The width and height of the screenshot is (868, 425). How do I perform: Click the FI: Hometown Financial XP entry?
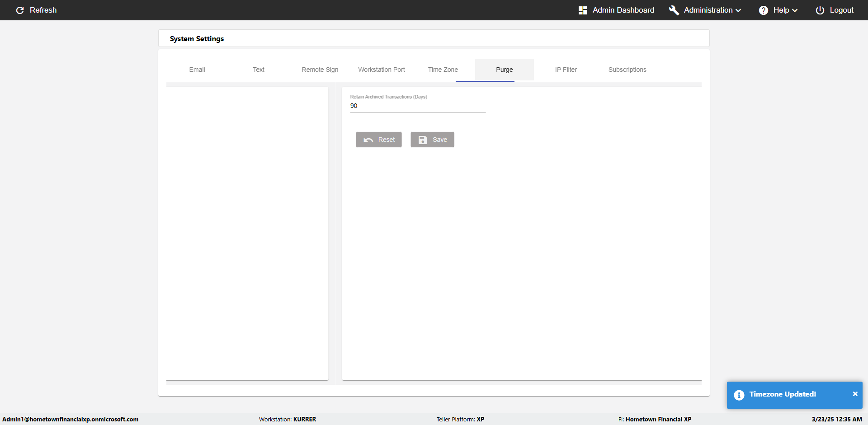click(655, 420)
